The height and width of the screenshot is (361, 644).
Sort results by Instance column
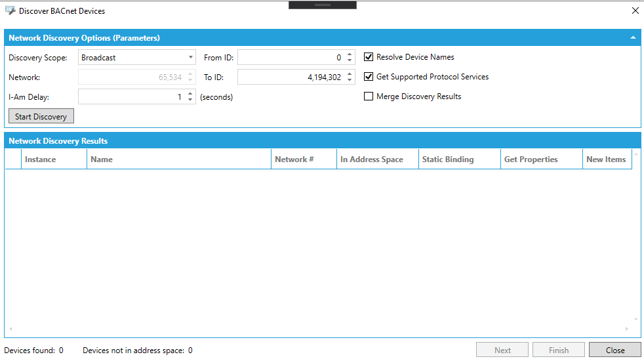pos(41,159)
